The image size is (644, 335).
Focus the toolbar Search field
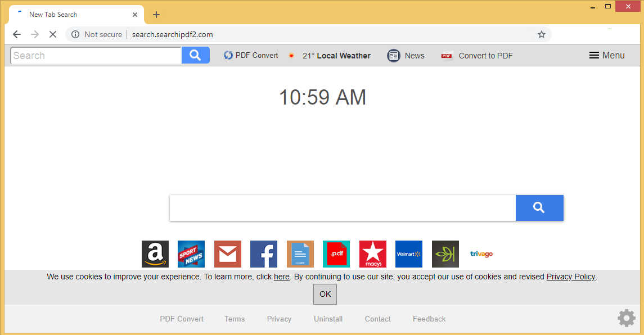pyautogui.click(x=96, y=56)
